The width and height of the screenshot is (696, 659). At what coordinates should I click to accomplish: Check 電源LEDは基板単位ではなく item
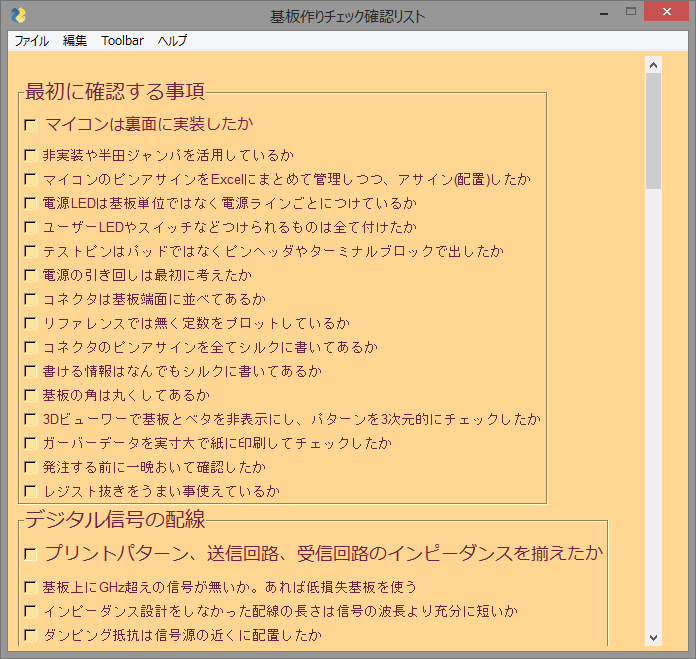pos(30,203)
